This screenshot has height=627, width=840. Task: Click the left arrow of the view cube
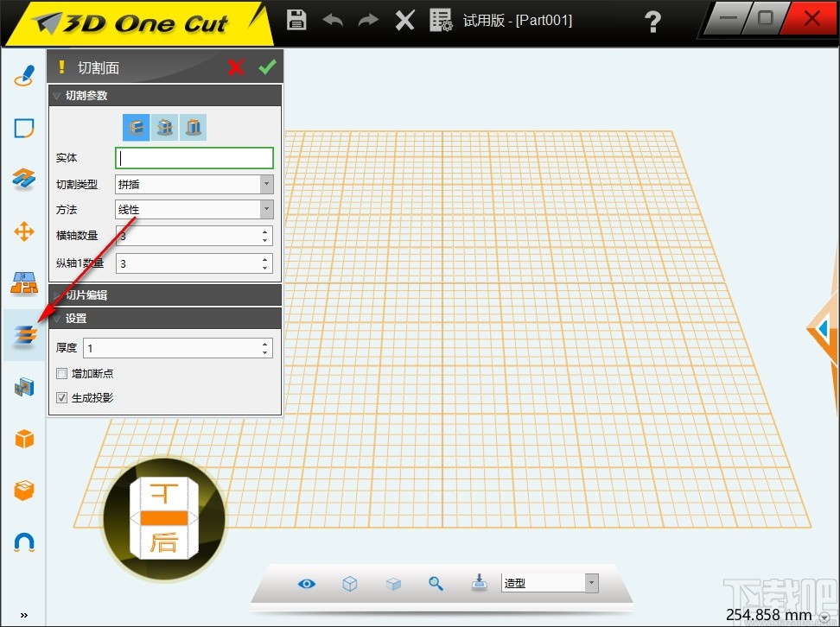tap(135, 518)
